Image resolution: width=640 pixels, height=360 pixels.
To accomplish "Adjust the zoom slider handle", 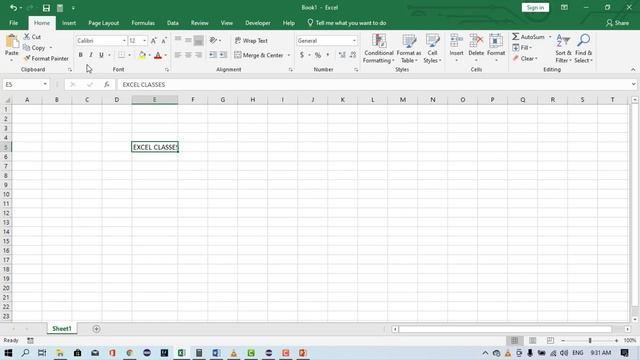I will pyautogui.click(x=590, y=340).
